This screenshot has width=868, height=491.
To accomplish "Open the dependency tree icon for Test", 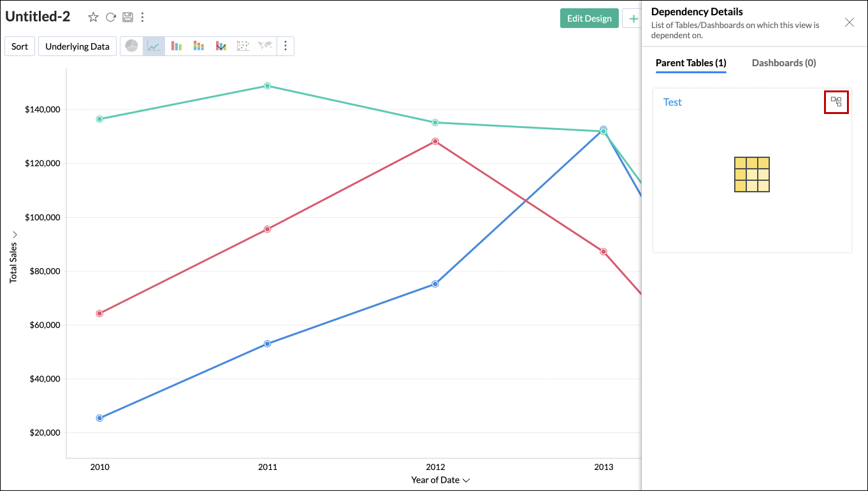I will tap(836, 102).
